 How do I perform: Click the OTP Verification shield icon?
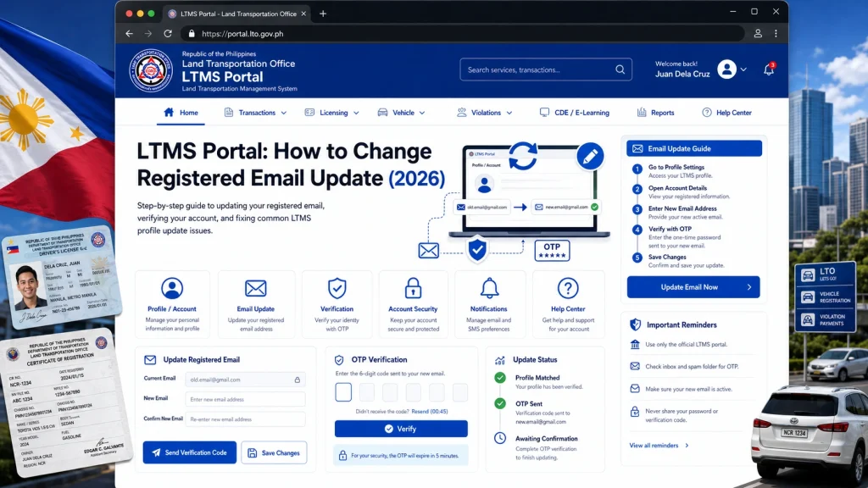pos(339,359)
